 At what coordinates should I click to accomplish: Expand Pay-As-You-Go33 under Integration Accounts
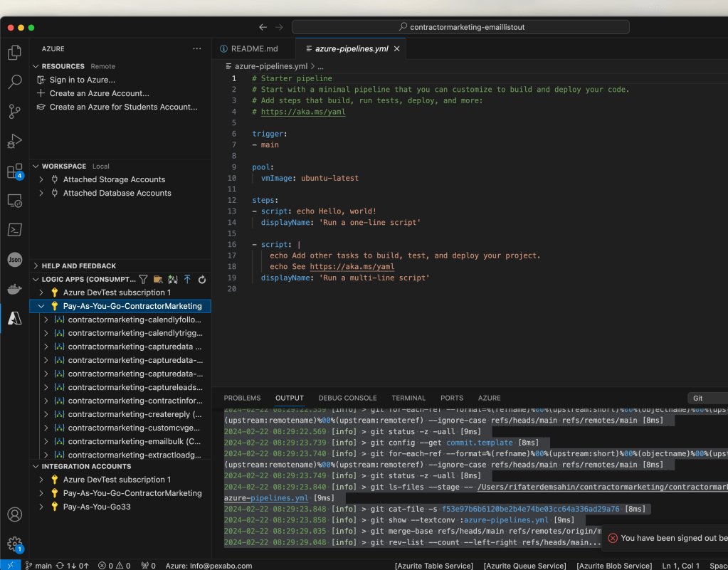(41, 507)
